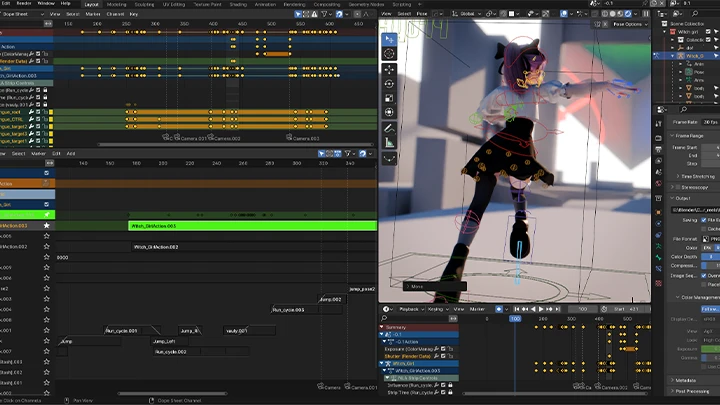Open the Render properties tab
The width and height of the screenshot is (720, 405).
pyautogui.click(x=658, y=138)
